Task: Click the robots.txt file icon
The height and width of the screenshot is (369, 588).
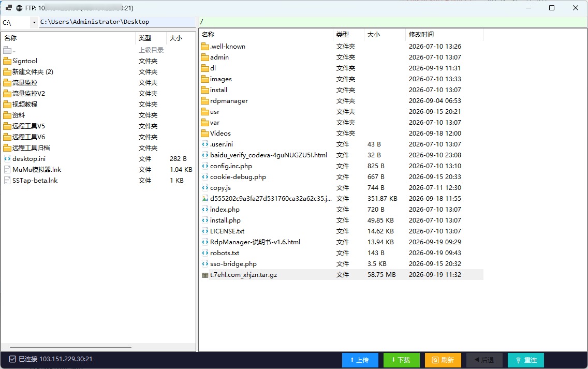Action: pyautogui.click(x=205, y=253)
